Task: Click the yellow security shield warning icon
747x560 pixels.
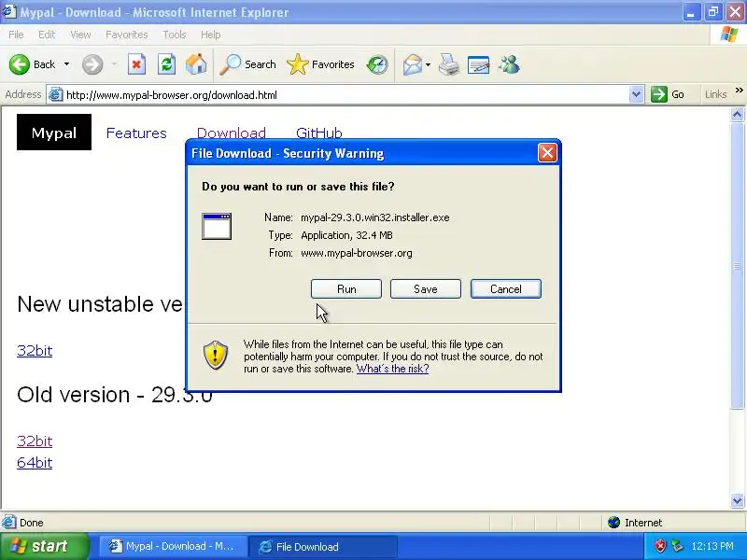Action: (216, 355)
